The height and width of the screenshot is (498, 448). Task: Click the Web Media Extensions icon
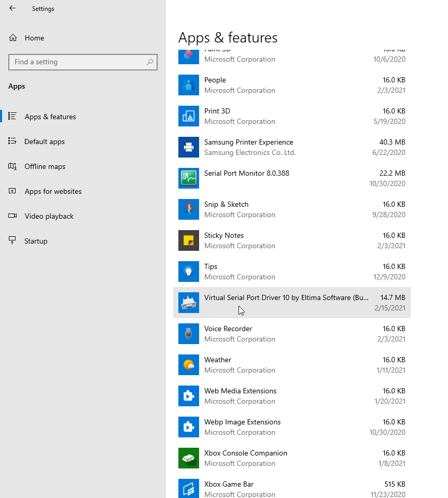coord(189,396)
